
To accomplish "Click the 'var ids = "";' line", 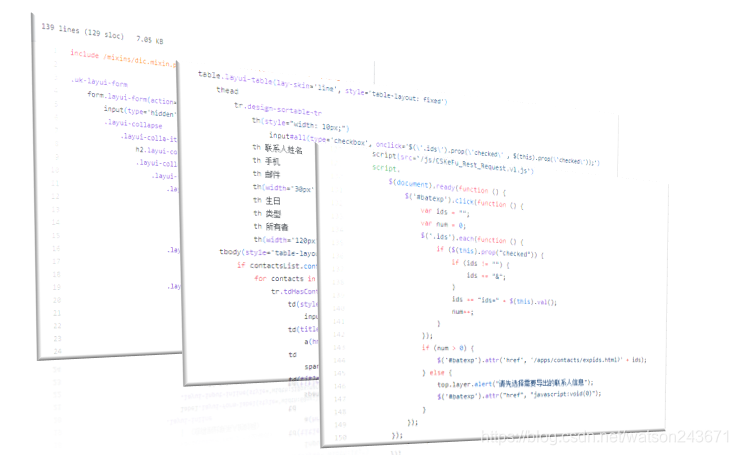I will 445,212.
